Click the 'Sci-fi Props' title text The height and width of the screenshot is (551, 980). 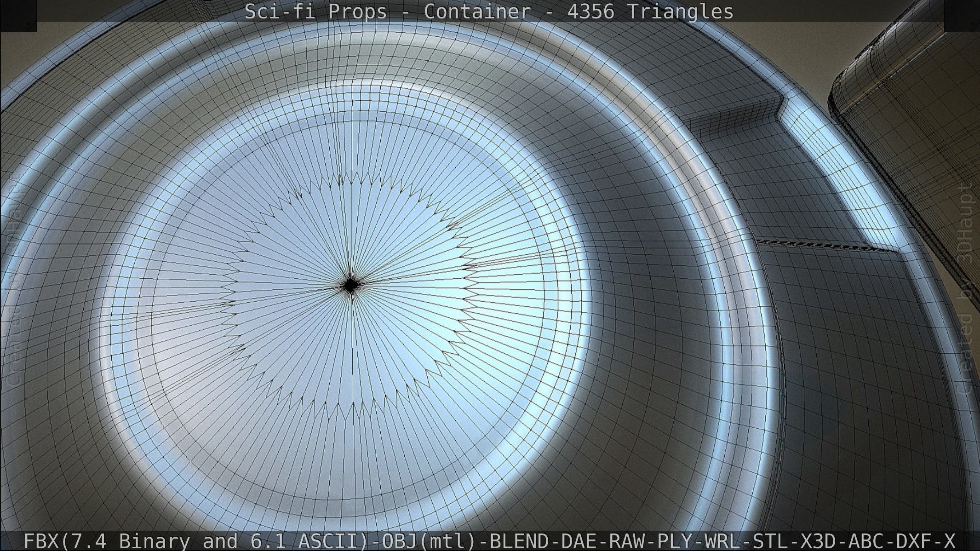(315, 11)
